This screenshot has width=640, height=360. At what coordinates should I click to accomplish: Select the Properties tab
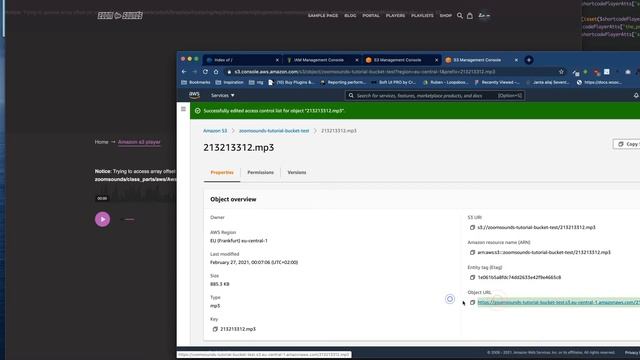click(222, 172)
